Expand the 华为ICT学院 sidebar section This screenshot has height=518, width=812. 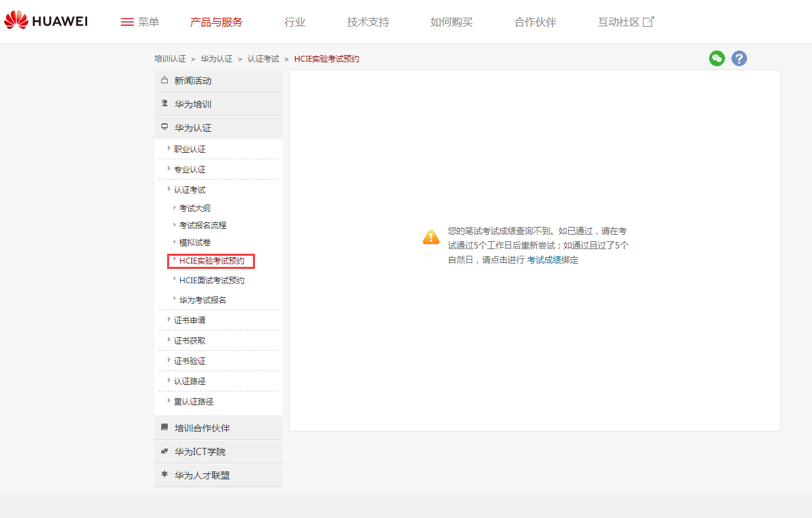click(x=218, y=452)
